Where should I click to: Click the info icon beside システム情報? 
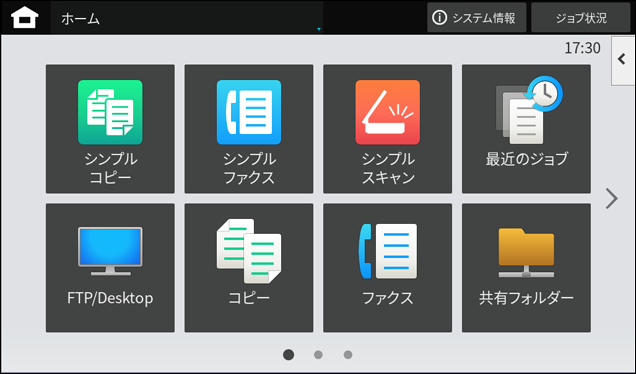pos(439,18)
